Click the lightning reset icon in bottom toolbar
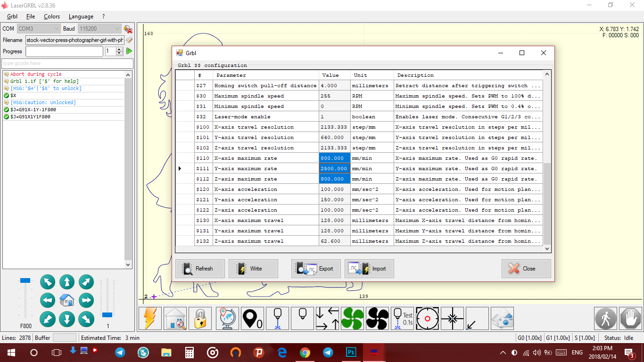644x362 pixels. pos(150,319)
